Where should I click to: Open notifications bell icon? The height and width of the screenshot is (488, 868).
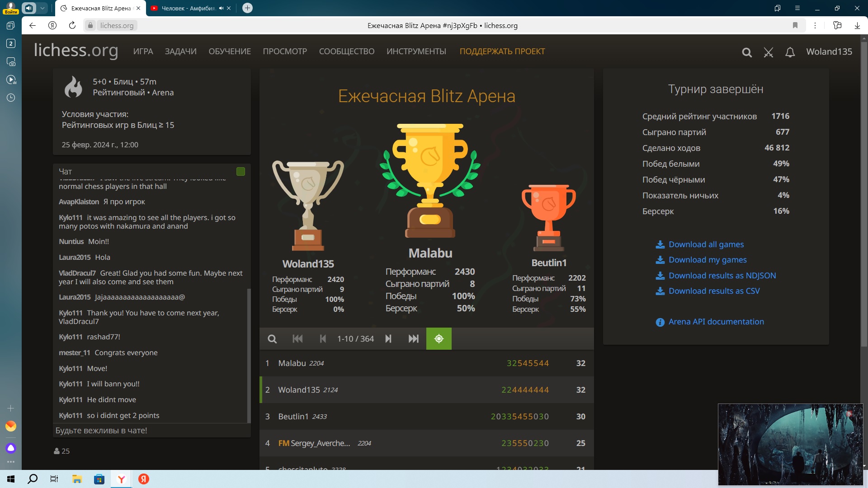(790, 52)
